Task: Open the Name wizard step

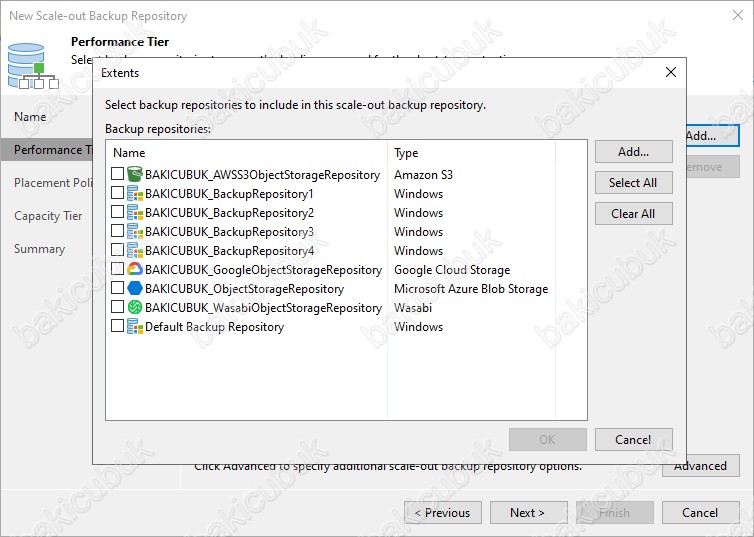Action: [30, 117]
